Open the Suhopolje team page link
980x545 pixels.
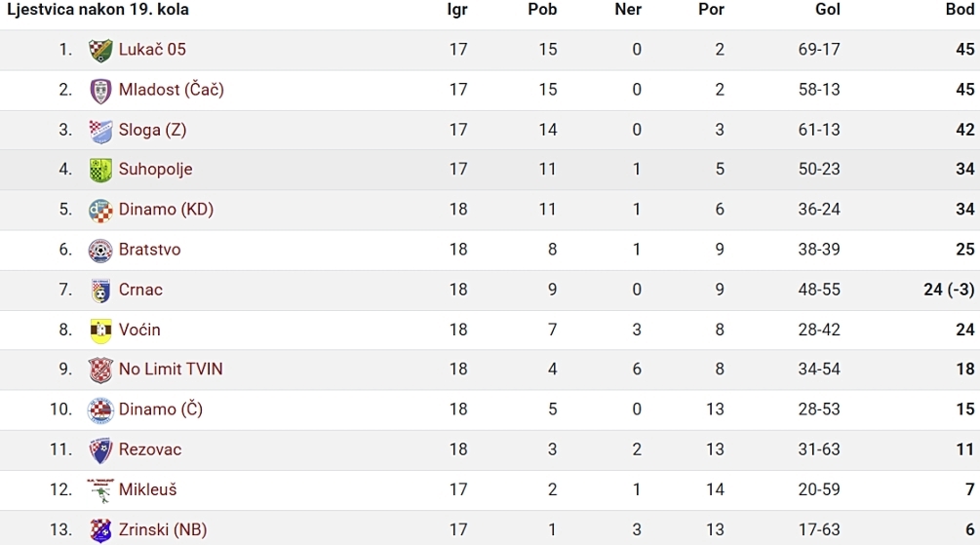tap(156, 170)
